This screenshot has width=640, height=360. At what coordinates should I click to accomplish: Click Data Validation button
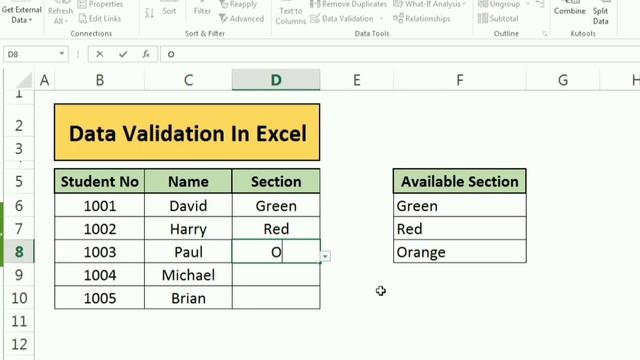coord(342,18)
